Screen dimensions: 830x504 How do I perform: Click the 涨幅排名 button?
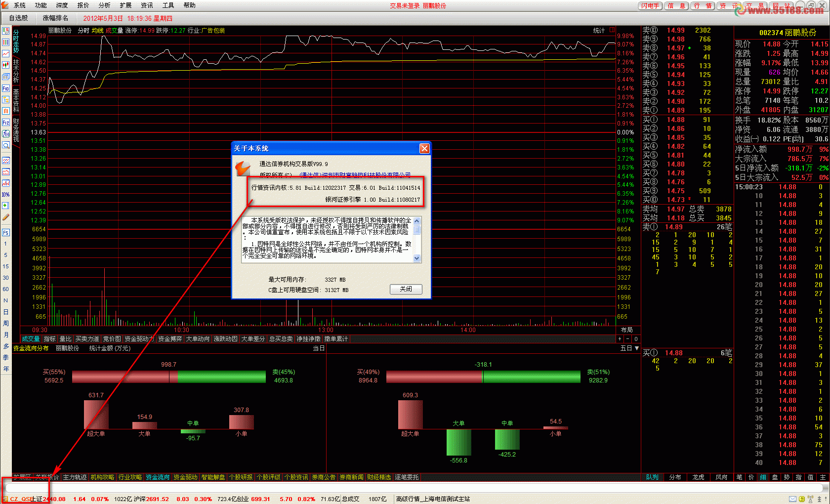click(55, 18)
